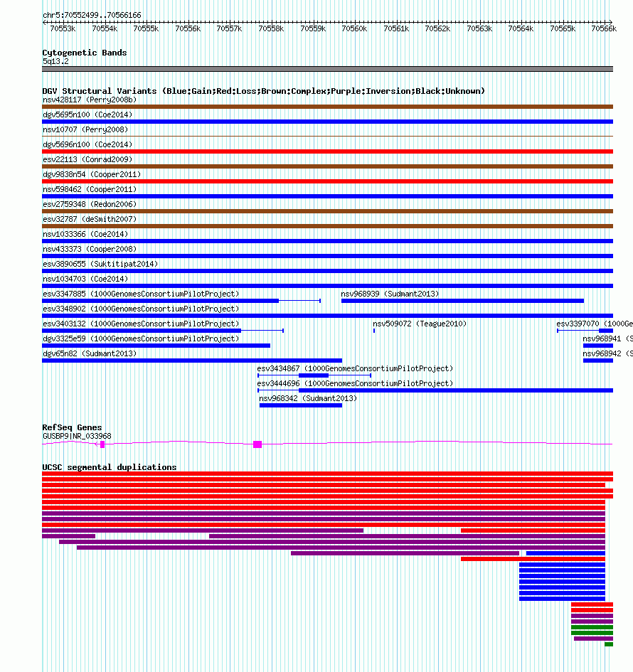Click the 70553k ruler tick label

63,28
